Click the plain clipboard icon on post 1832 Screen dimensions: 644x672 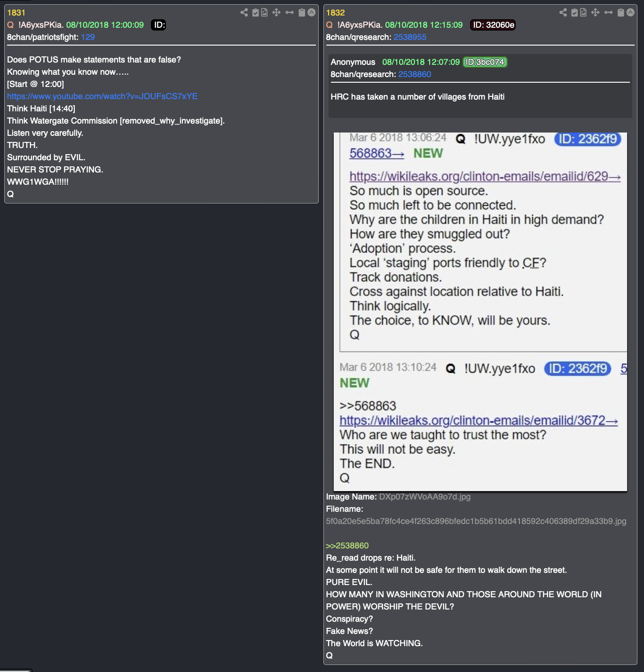click(x=620, y=12)
